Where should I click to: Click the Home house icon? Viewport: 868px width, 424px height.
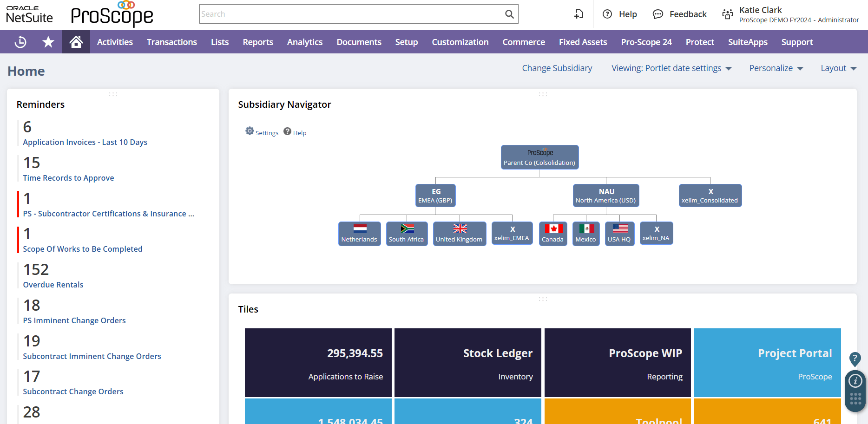pos(76,41)
